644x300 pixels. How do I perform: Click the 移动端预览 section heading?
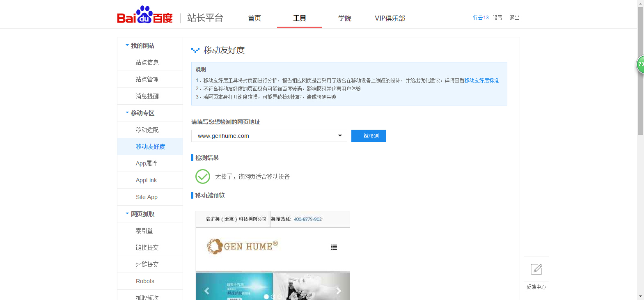pyautogui.click(x=210, y=195)
